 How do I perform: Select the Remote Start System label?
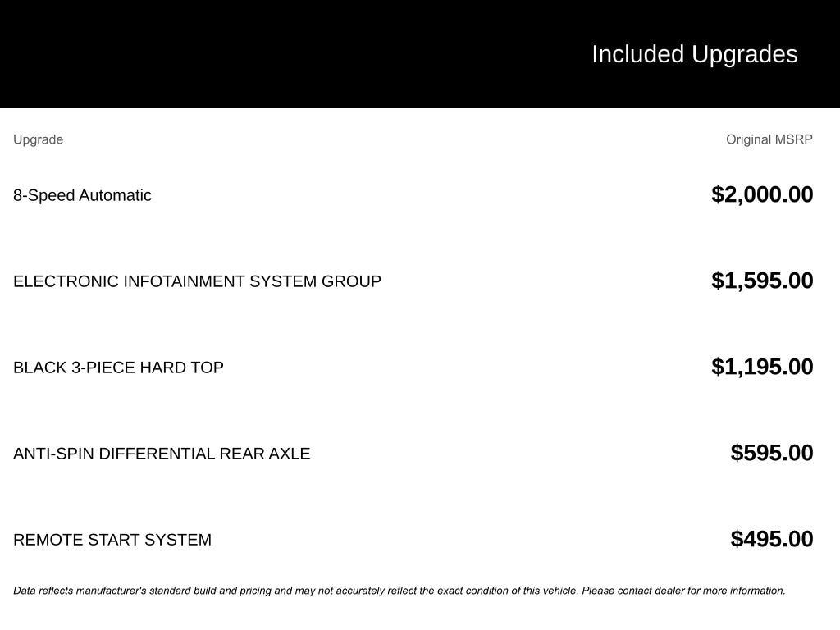[x=112, y=540]
